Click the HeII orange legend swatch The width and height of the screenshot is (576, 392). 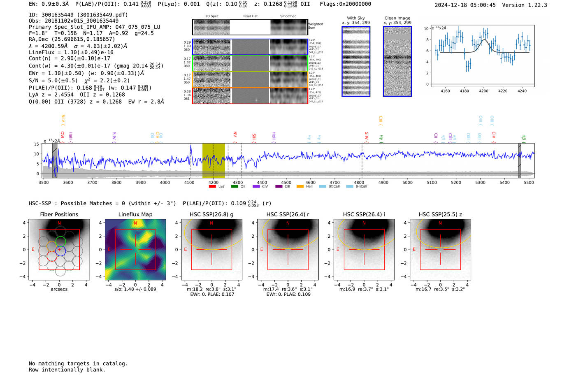coord(300,186)
